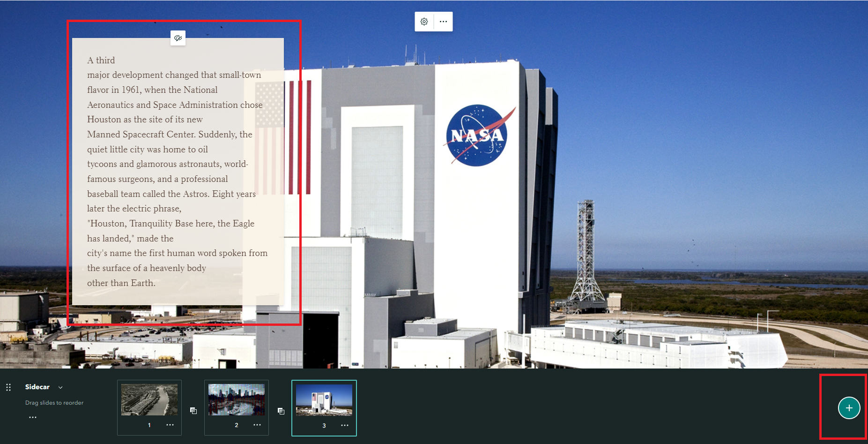The image size is (868, 444).
Task: Open slide 3 options ellipsis
Action: [x=345, y=425]
